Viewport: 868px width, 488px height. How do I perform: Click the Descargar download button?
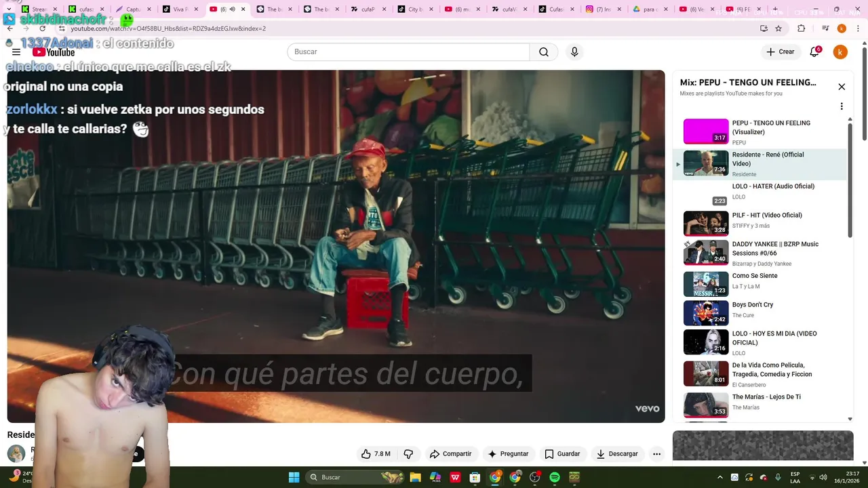pyautogui.click(x=617, y=454)
